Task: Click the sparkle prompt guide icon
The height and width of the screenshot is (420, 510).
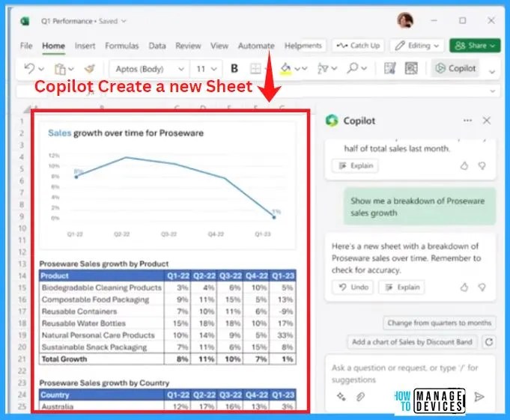Action: point(341,397)
